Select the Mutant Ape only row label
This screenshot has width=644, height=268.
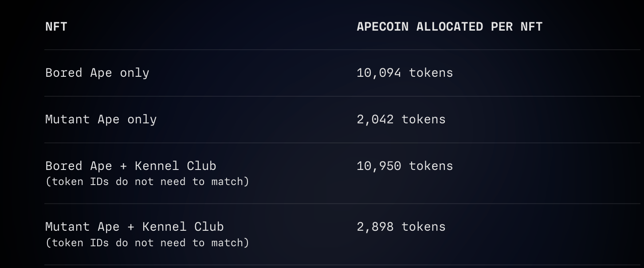coord(101,119)
